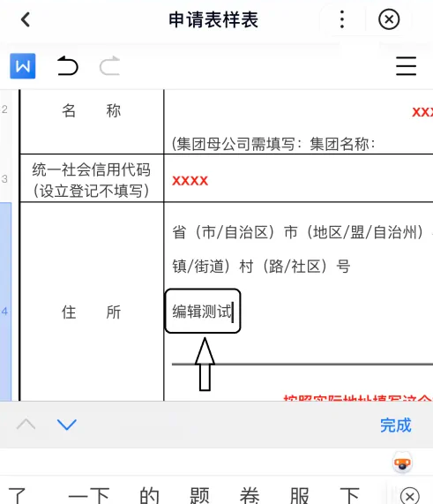Close the mini program with circled X
The width and height of the screenshot is (433, 504).
(389, 19)
